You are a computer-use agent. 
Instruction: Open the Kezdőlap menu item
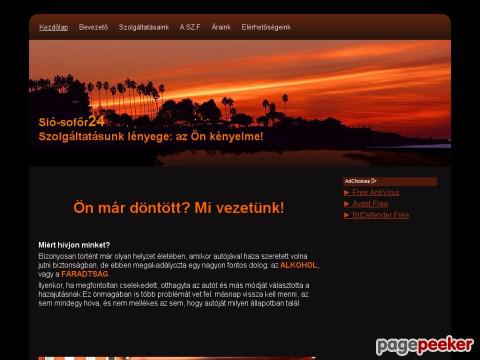pos(54,27)
